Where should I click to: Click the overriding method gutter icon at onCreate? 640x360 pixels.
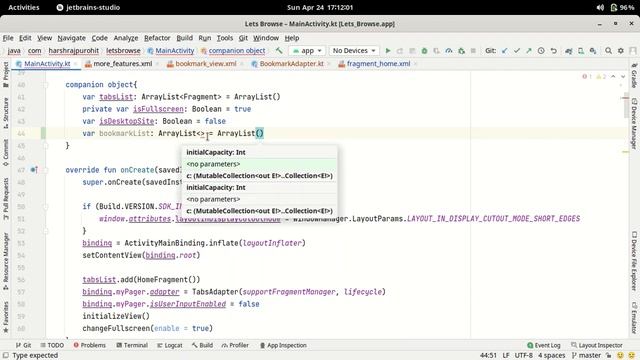pos(34,170)
